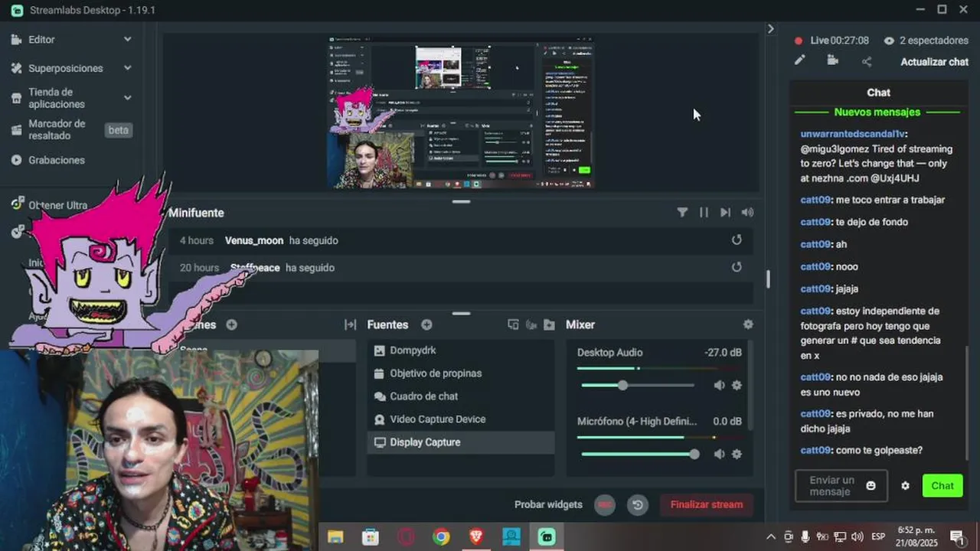
Task: Replay the Venus_moon follow alert
Action: tap(737, 240)
